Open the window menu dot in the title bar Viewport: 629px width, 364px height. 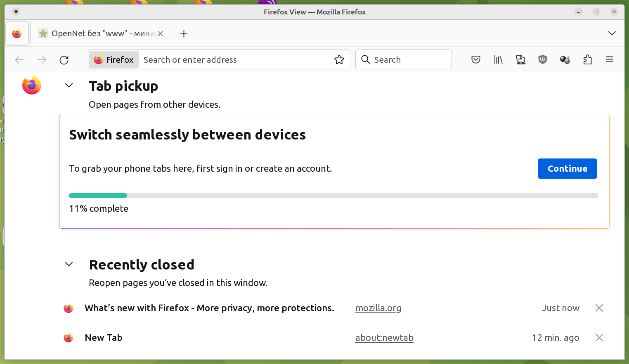click(x=16, y=12)
